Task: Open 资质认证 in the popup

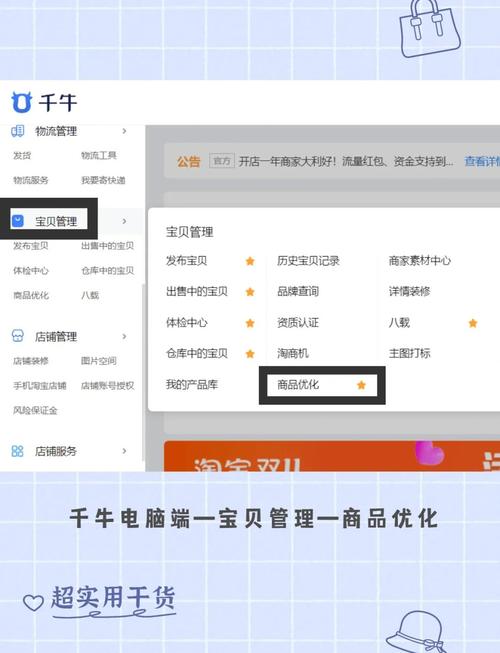Action: pos(298,322)
